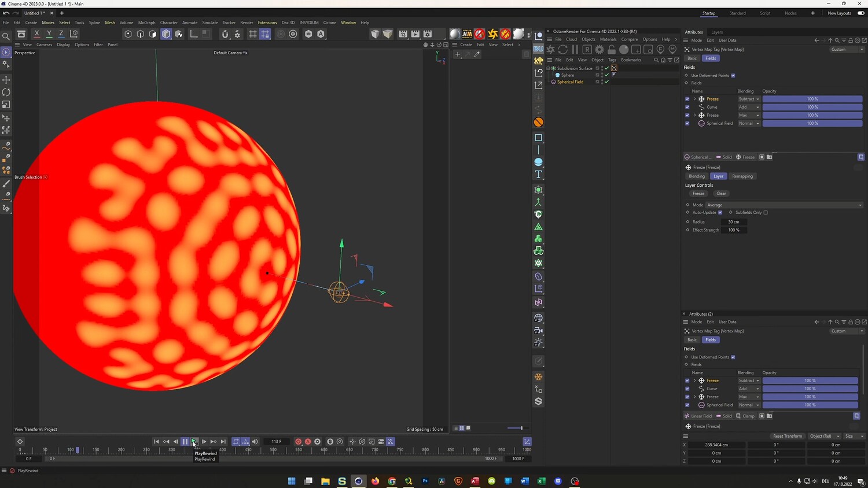This screenshot has height=488, width=868.
Task: Open the Octane menu
Action: tap(330, 23)
